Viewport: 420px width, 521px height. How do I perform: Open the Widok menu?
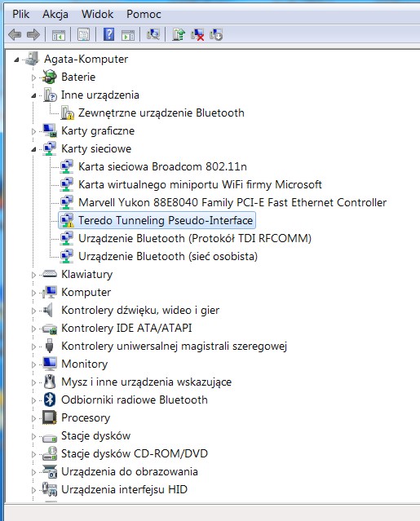[x=97, y=14]
